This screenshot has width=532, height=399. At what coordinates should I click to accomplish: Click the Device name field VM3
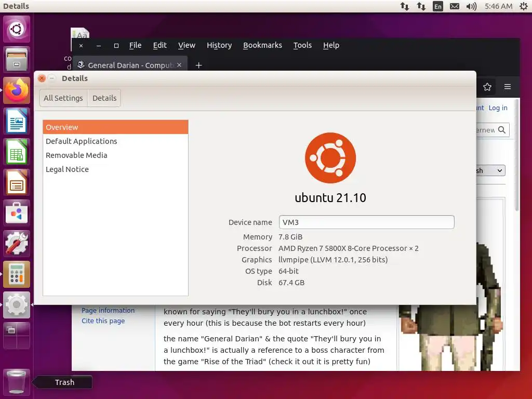click(366, 222)
